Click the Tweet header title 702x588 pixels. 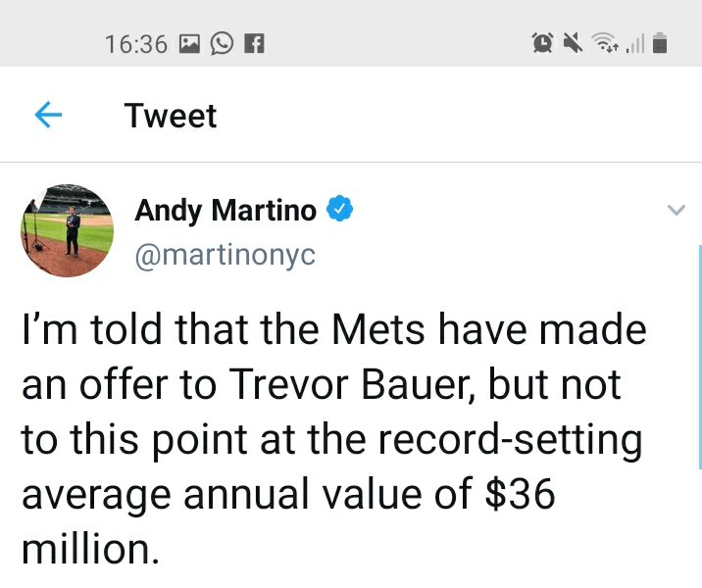point(171,117)
